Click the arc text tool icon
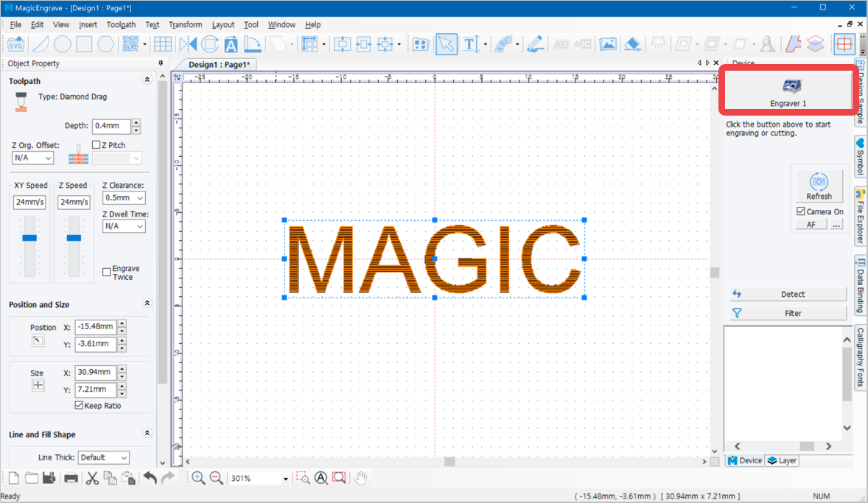 tap(504, 43)
